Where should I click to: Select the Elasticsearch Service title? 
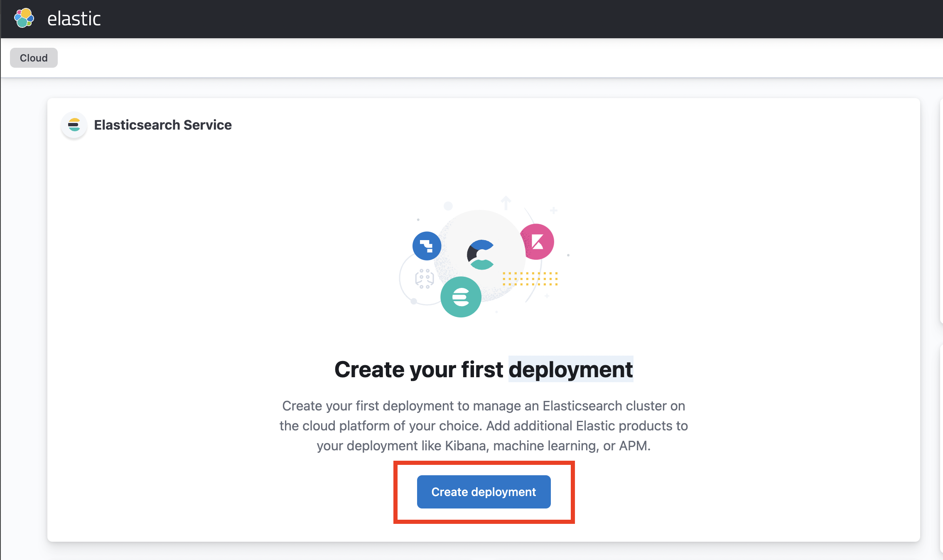(x=163, y=125)
